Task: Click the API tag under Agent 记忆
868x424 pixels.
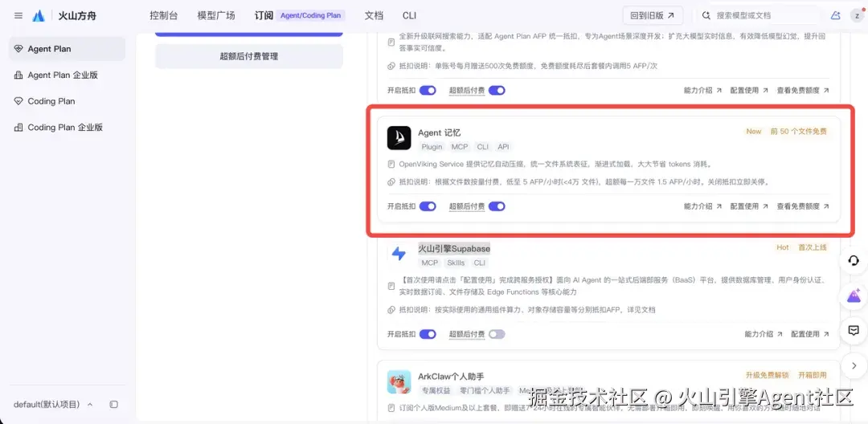Action: tap(503, 147)
